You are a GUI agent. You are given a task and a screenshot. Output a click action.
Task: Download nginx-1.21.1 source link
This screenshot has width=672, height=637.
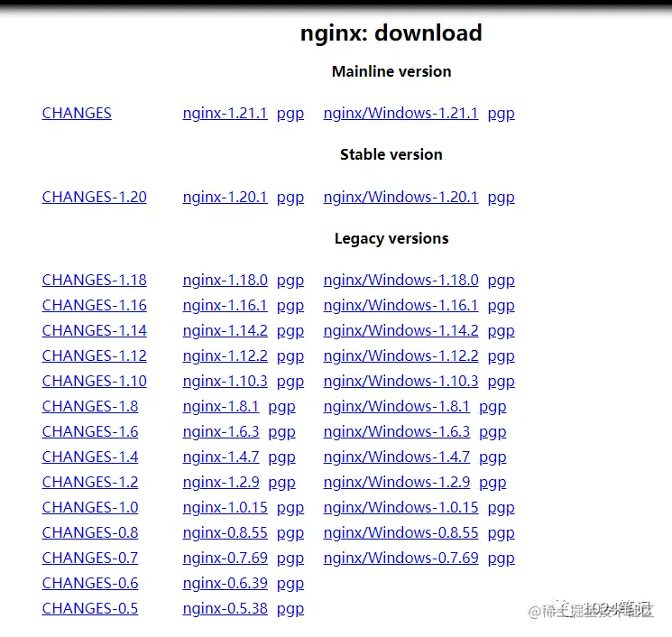pyautogui.click(x=225, y=113)
